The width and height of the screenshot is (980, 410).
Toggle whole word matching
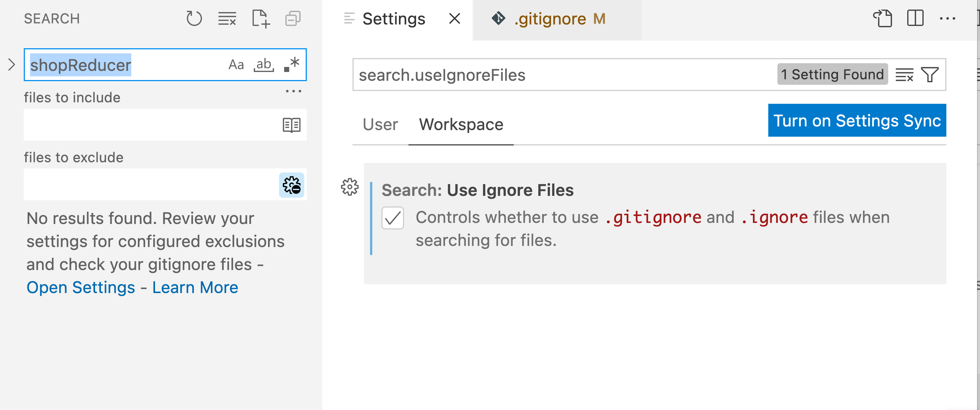[264, 65]
